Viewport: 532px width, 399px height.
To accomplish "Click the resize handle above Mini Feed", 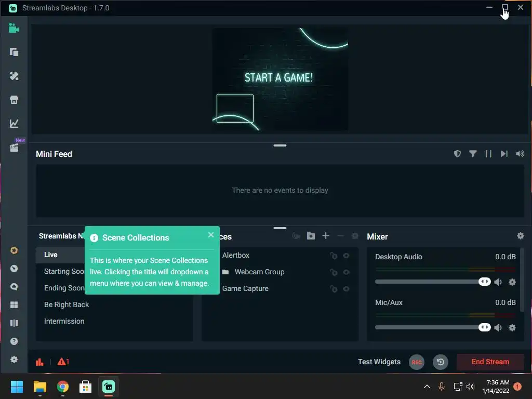I will [x=280, y=145].
